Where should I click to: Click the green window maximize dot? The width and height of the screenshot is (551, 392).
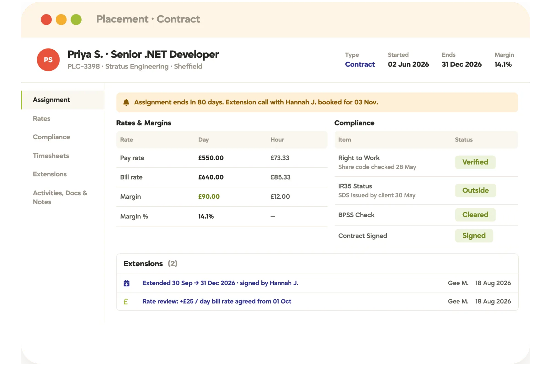point(76,20)
